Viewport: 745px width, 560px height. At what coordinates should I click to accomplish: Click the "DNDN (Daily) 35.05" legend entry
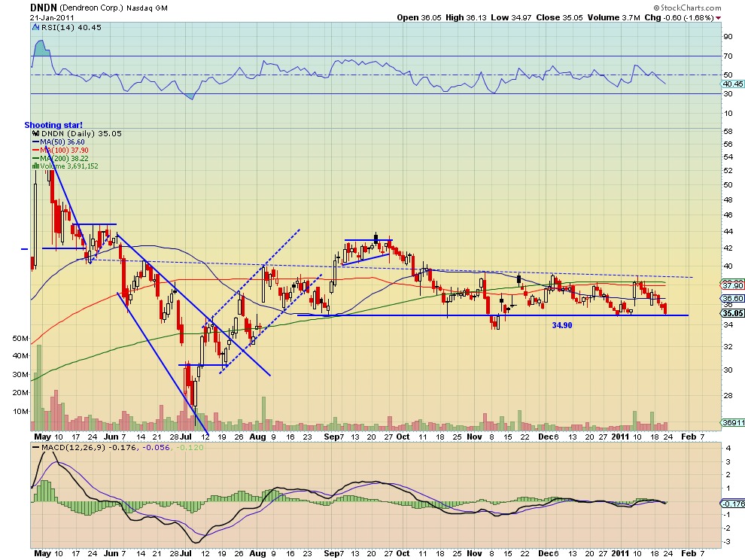[81, 133]
